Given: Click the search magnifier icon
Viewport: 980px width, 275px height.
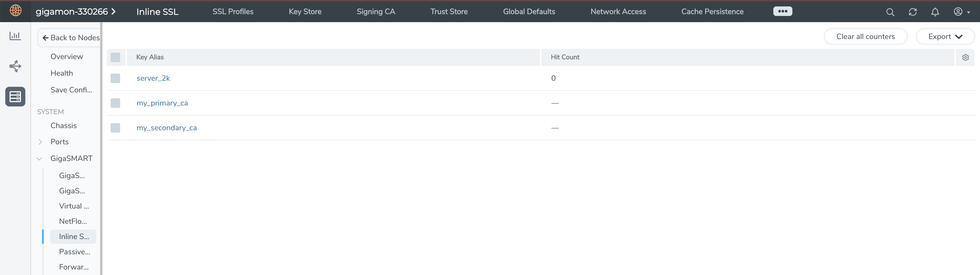Looking at the screenshot, I should 890,12.
